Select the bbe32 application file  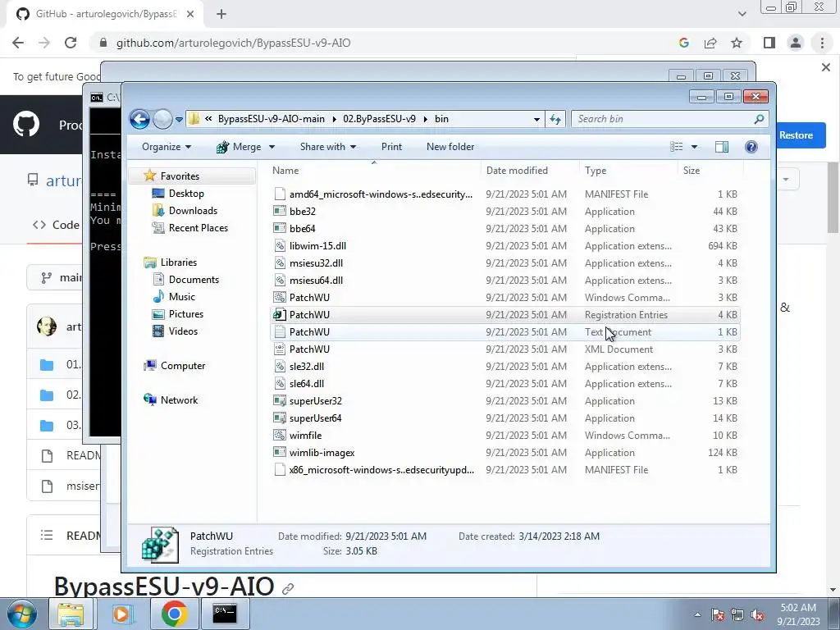pos(505,211)
